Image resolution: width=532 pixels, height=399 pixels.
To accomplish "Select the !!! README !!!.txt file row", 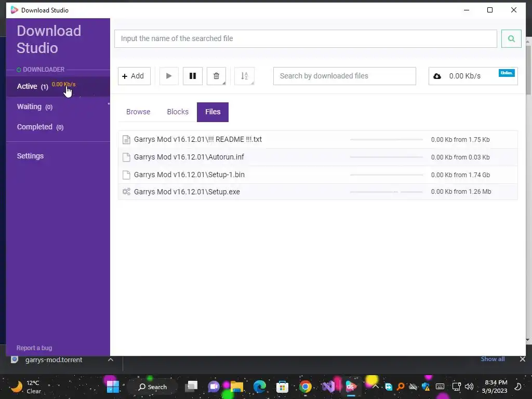I will click(318, 139).
